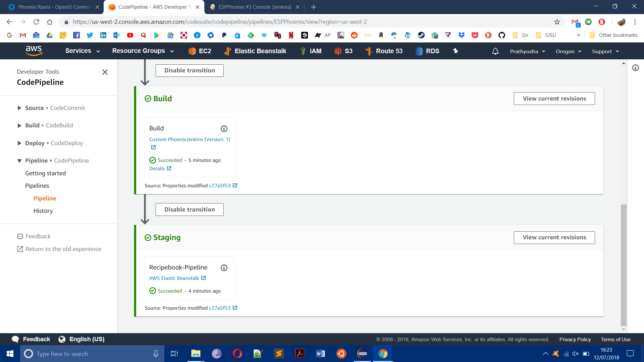Image resolution: width=644 pixels, height=362 pixels.
Task: View current revisions for Staging
Action: point(554,237)
